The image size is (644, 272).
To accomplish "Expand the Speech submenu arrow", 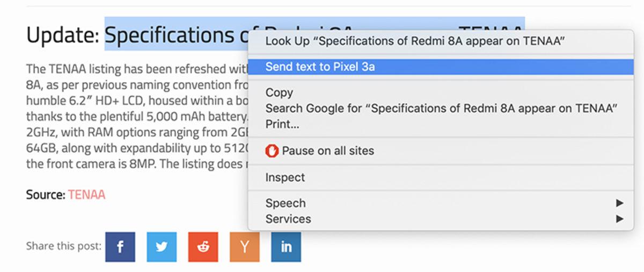I will tap(619, 203).
